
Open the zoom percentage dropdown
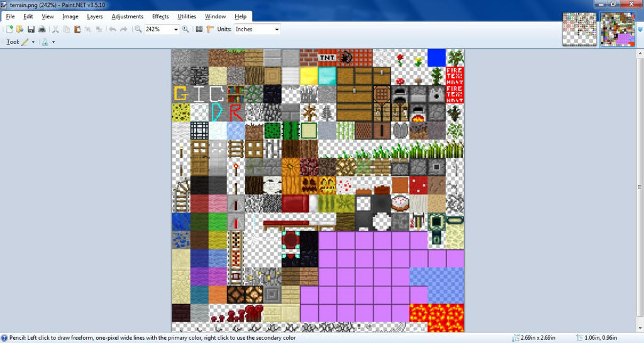click(175, 30)
